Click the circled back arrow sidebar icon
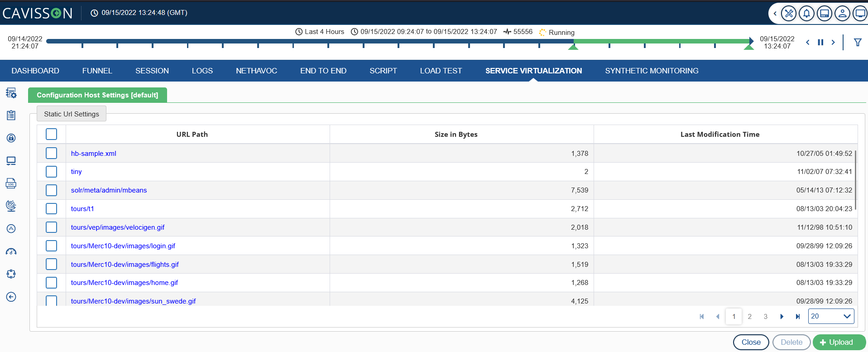Screen dimensions: 868x352 tap(11, 297)
